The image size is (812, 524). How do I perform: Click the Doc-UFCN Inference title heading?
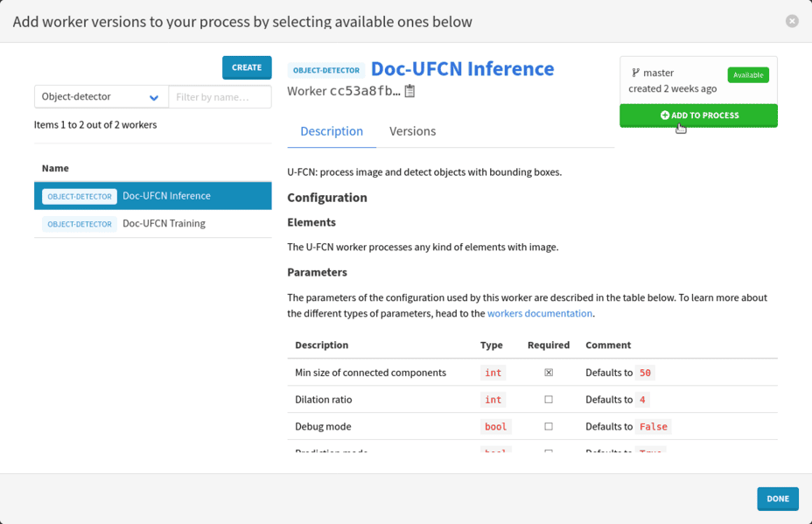coord(463,69)
